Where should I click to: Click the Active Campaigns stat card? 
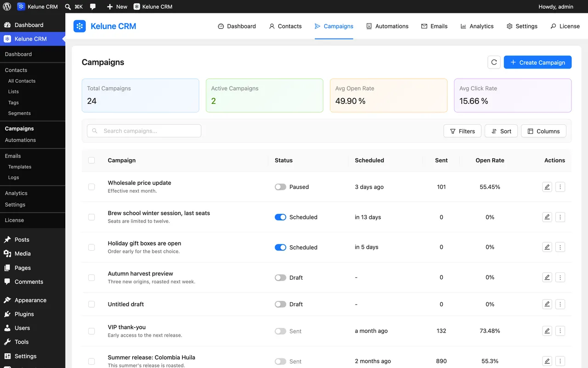[265, 95]
